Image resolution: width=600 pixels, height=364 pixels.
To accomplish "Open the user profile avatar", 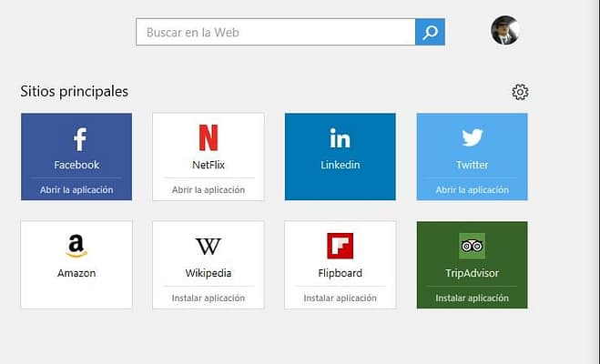I will coord(505,30).
